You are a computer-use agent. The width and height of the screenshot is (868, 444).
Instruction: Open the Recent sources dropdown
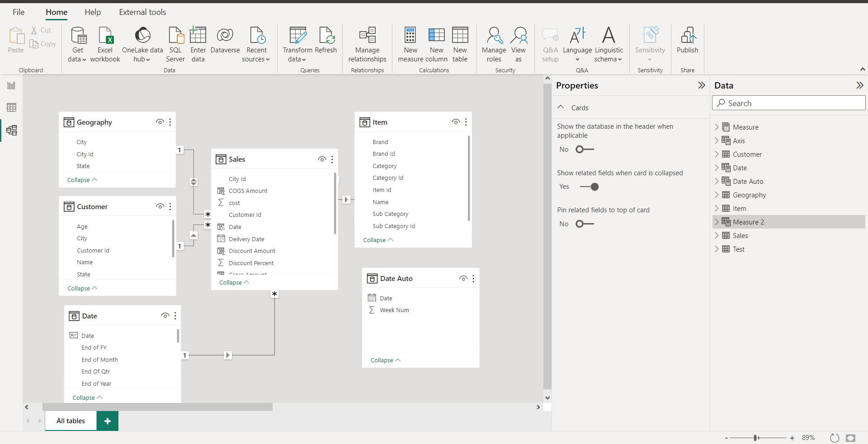point(256,44)
